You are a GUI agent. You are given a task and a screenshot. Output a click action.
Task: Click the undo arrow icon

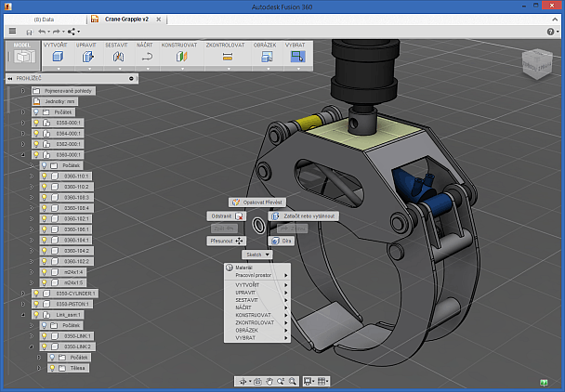point(42,32)
